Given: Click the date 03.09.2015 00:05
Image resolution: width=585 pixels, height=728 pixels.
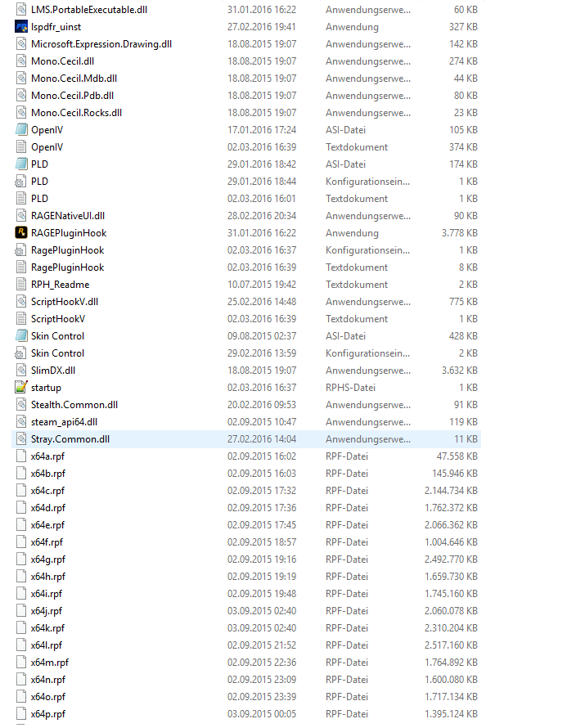Looking at the screenshot, I should click(x=261, y=714).
